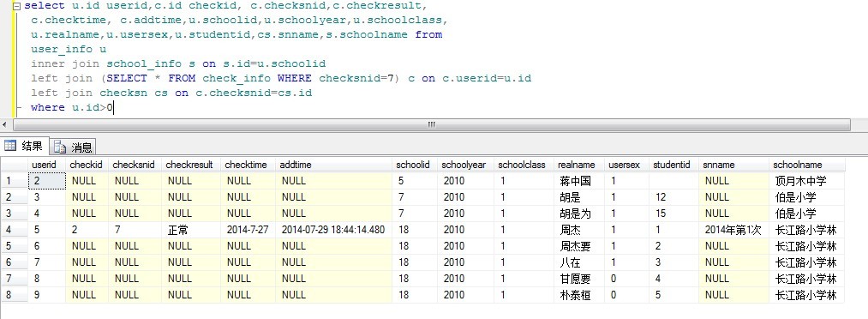Click realname cell 周杰要
868x319 pixels.
[x=579, y=246]
